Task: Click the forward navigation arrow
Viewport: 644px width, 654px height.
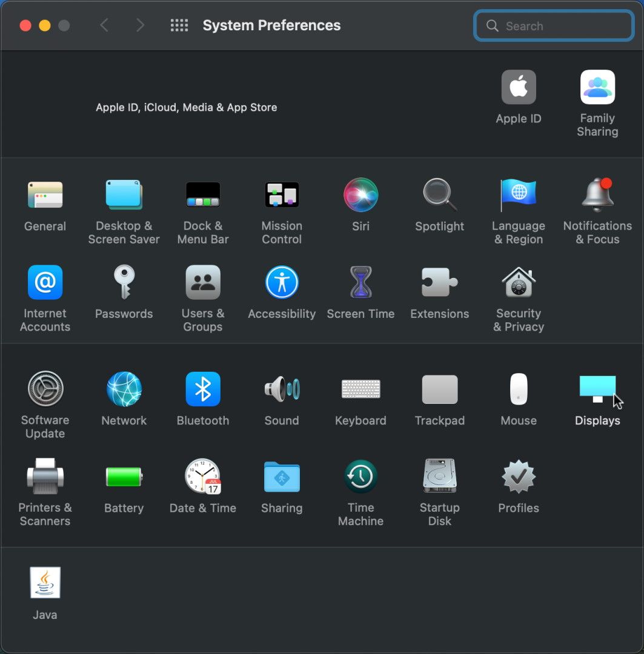Action: pyautogui.click(x=140, y=25)
